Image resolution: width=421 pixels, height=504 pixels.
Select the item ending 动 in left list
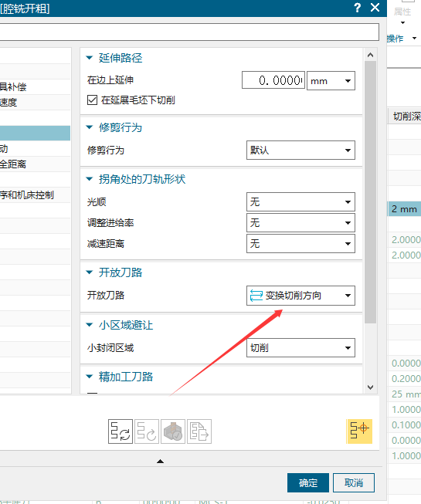click(x=35, y=148)
